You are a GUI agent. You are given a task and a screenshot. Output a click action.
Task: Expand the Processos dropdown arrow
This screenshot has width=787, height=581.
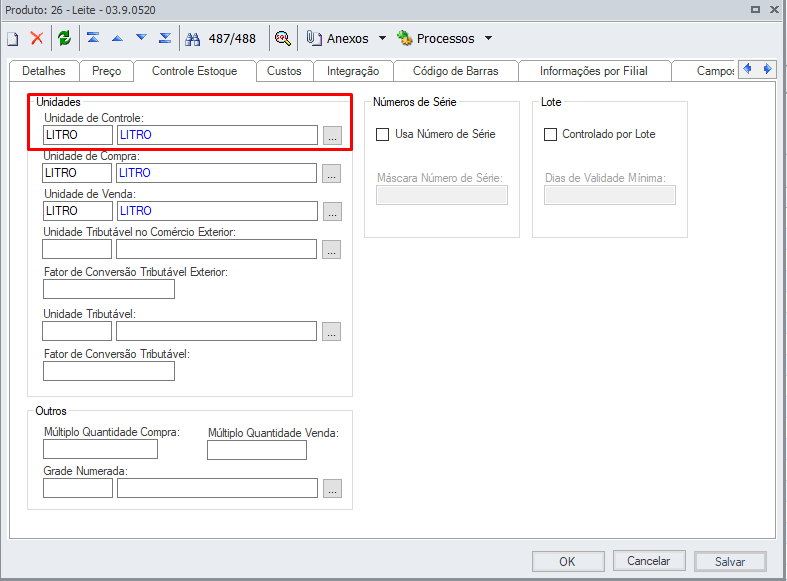tap(488, 38)
